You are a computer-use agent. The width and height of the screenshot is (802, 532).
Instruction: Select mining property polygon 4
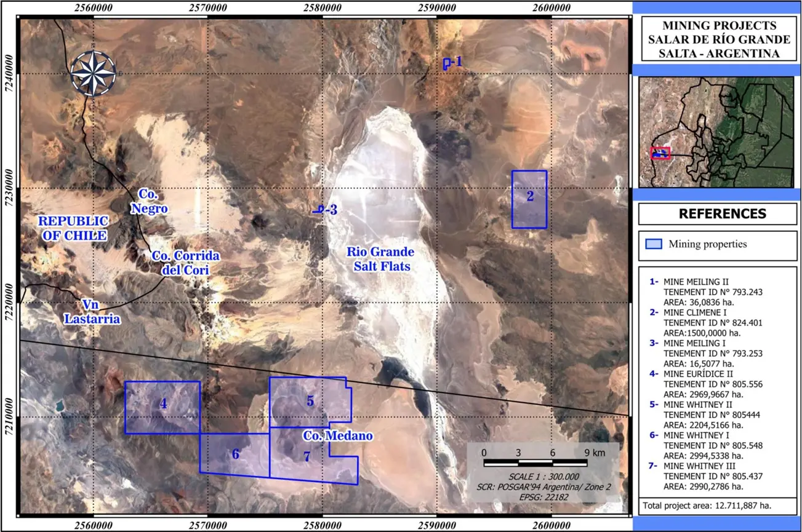162,407
